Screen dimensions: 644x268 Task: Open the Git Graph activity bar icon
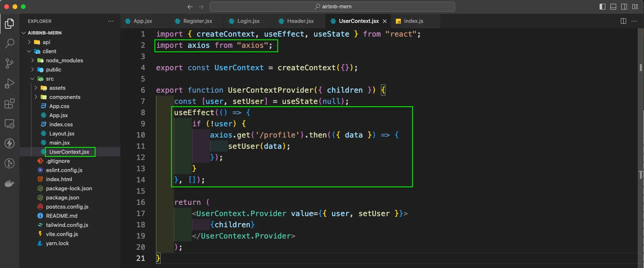click(9, 163)
